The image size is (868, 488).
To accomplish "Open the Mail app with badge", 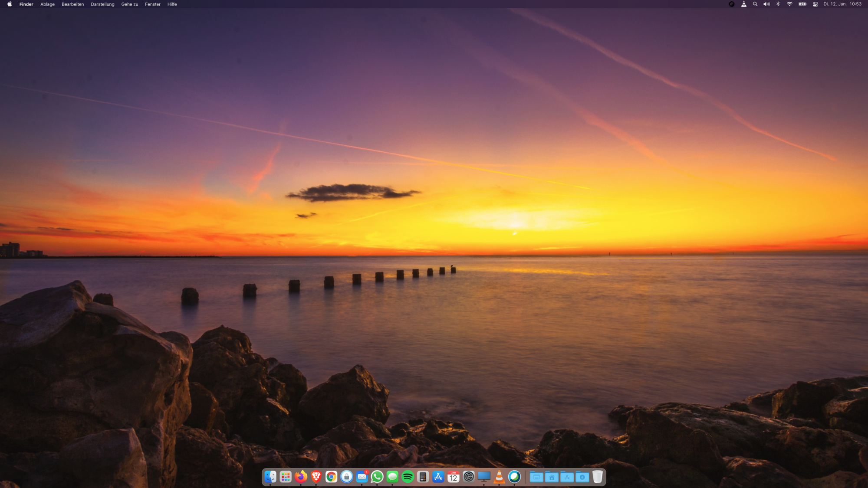I will [362, 477].
